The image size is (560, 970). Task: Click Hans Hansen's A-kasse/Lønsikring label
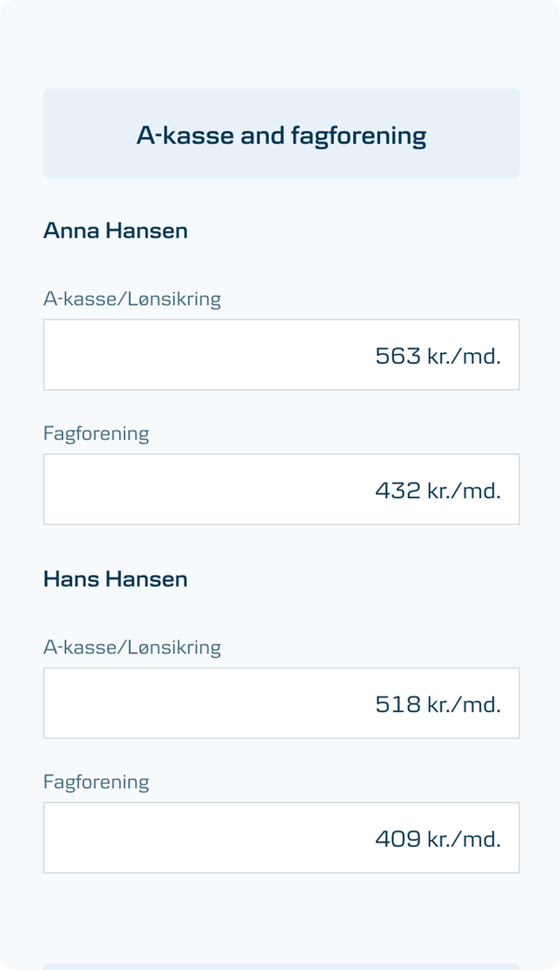132,648
